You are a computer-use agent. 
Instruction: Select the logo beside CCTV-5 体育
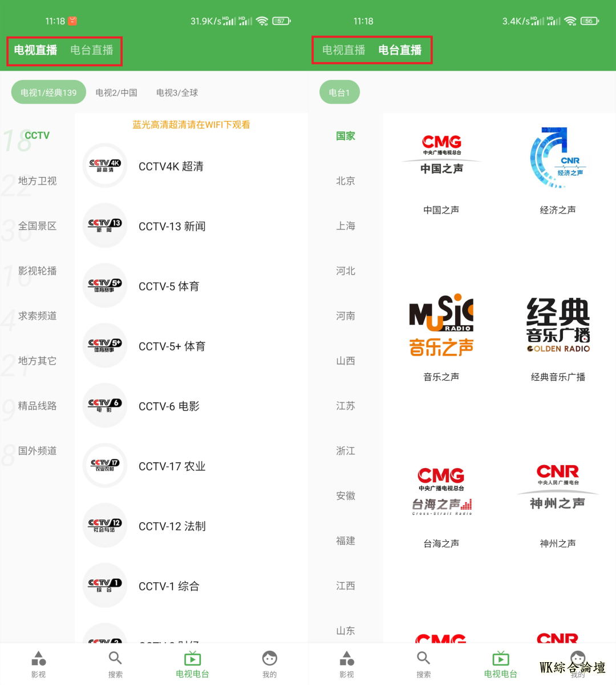(x=105, y=286)
